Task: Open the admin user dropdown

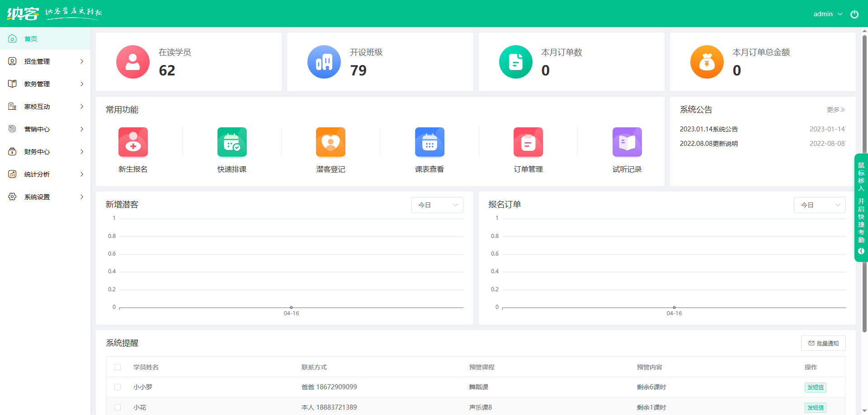Action: coord(828,14)
